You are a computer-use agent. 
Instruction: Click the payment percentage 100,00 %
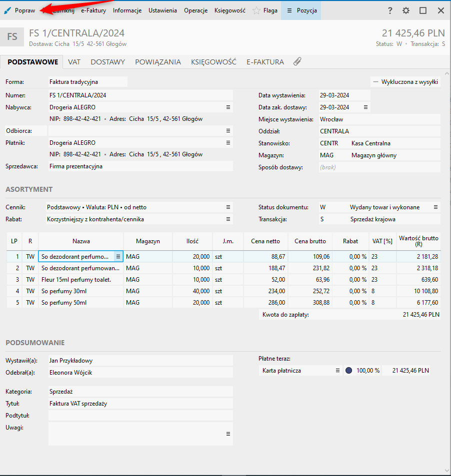coord(367,370)
